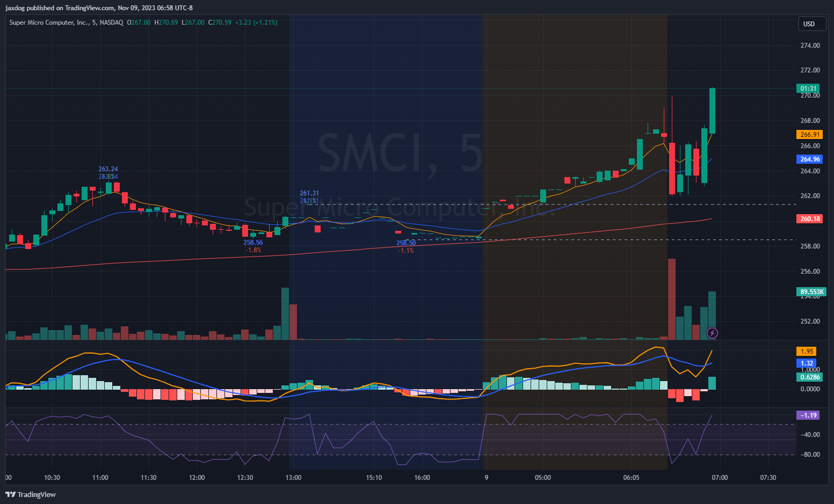Click the latest green MACD histogram bar
Screen dimensions: 834x504
712,383
